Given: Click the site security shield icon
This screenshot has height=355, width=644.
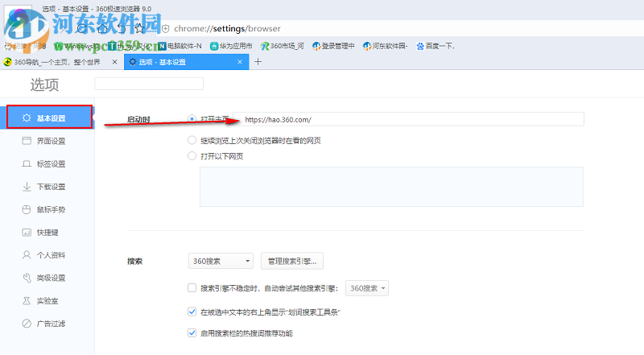Looking at the screenshot, I should (166, 28).
